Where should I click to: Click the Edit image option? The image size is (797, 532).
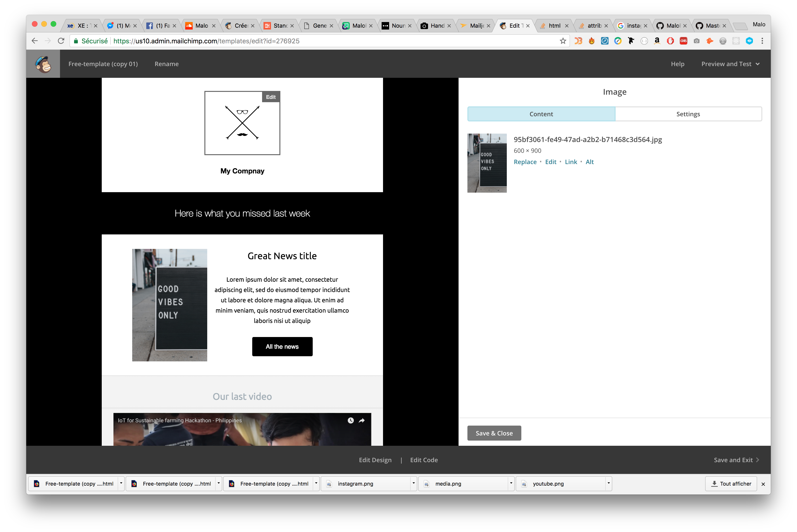point(551,161)
